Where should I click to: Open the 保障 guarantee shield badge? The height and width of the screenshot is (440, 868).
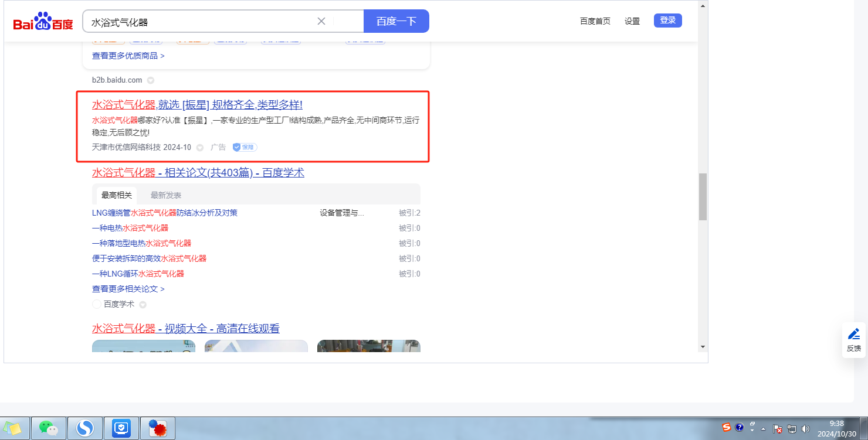click(x=245, y=147)
